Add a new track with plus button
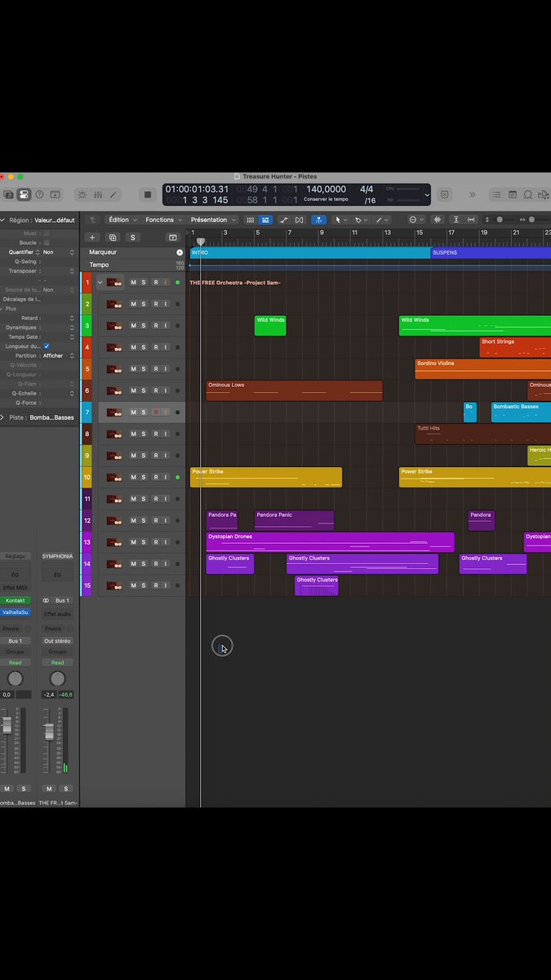Screen dimensions: 551x980 click(x=92, y=238)
